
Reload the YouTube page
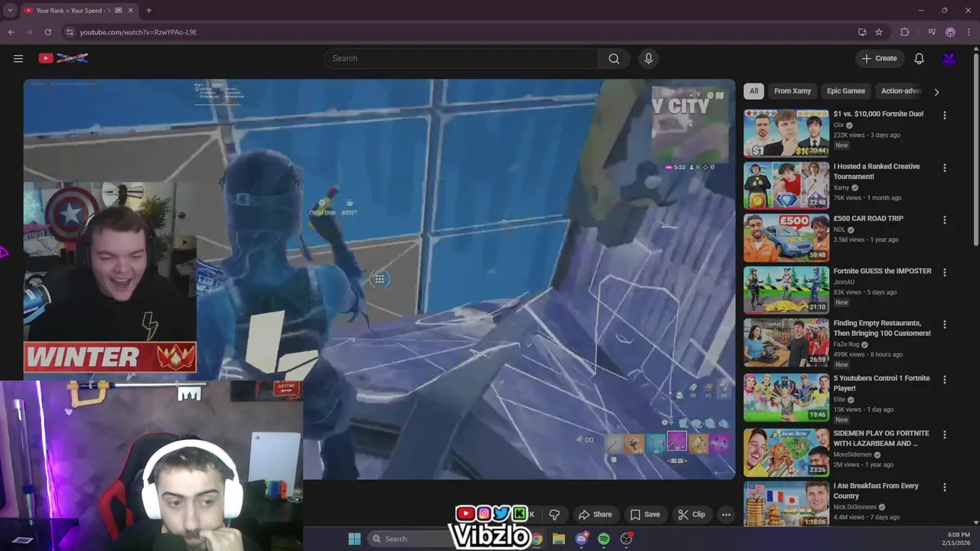coord(47,32)
